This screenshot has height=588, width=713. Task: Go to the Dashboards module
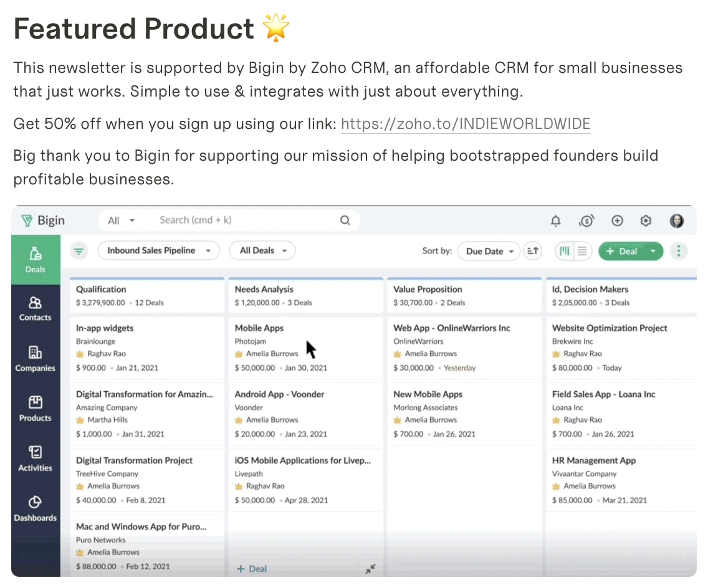(36, 509)
